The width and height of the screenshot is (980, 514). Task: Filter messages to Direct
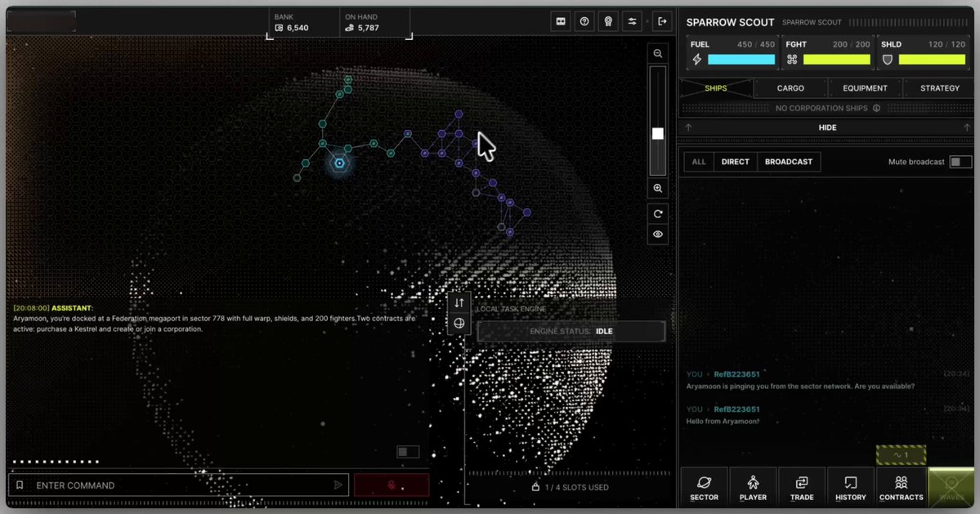(x=735, y=162)
